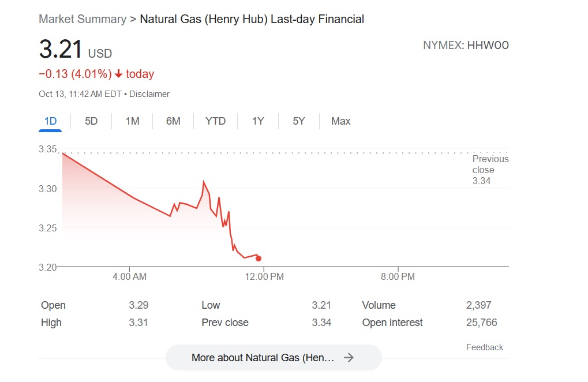Select the Max range tab

tap(340, 121)
